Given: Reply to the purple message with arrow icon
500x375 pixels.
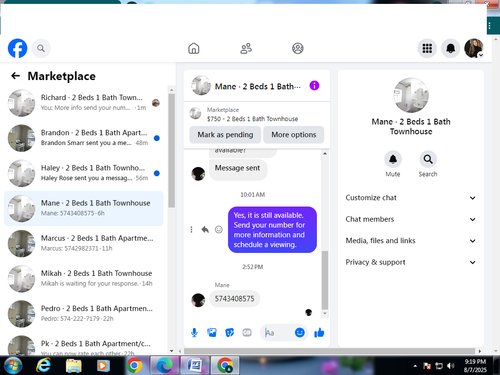Looking at the screenshot, I should 205,229.
